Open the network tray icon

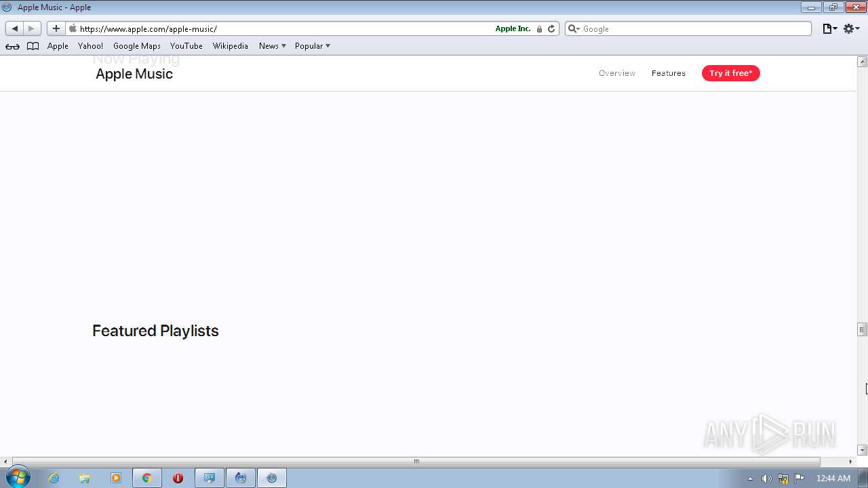click(x=783, y=479)
